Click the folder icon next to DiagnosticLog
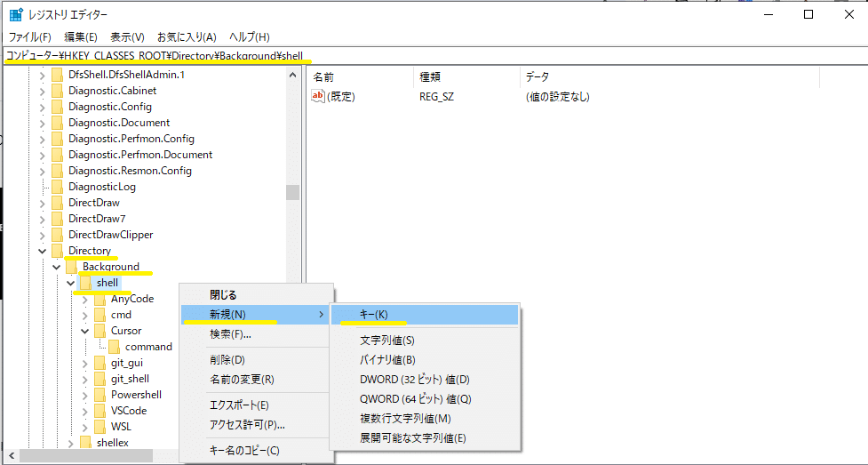Screen dimensions: 868x465 [x=57, y=188]
